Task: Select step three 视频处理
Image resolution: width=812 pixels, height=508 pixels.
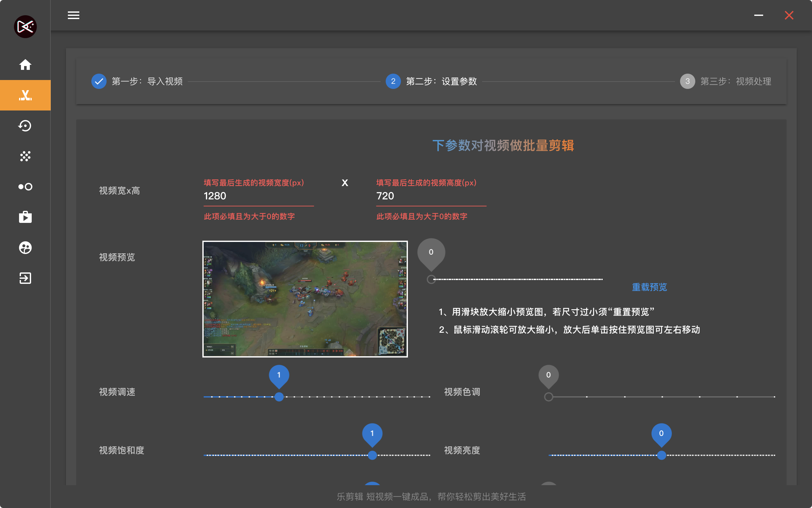Action: [x=725, y=81]
